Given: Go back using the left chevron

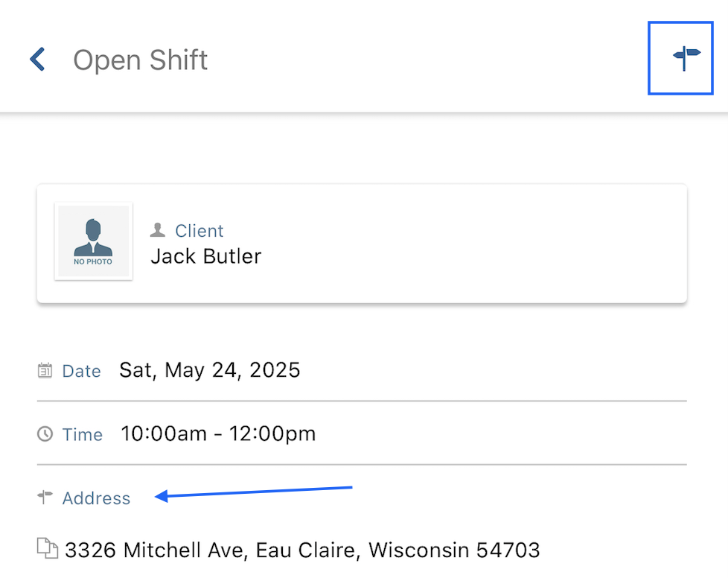Looking at the screenshot, I should pyautogui.click(x=38, y=59).
